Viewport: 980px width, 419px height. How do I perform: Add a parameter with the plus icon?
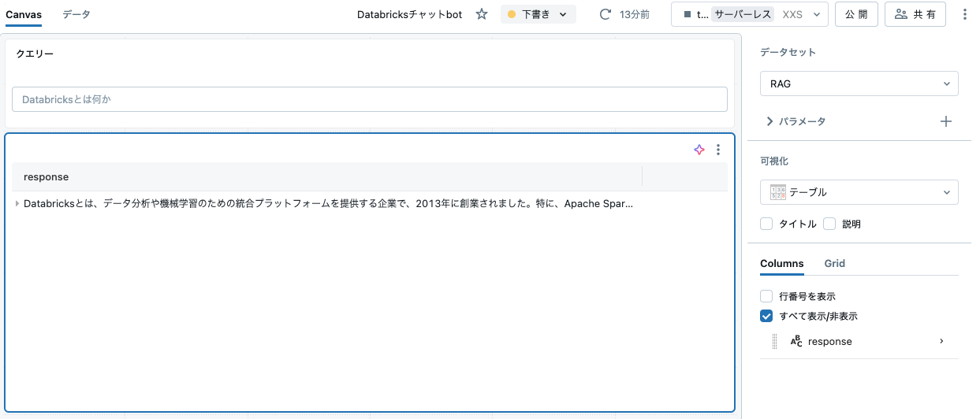(946, 121)
